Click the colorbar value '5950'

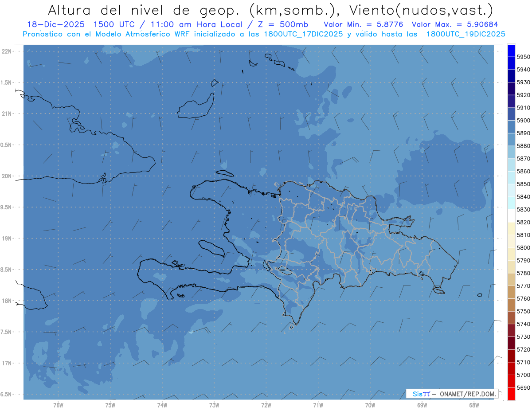(x=524, y=57)
